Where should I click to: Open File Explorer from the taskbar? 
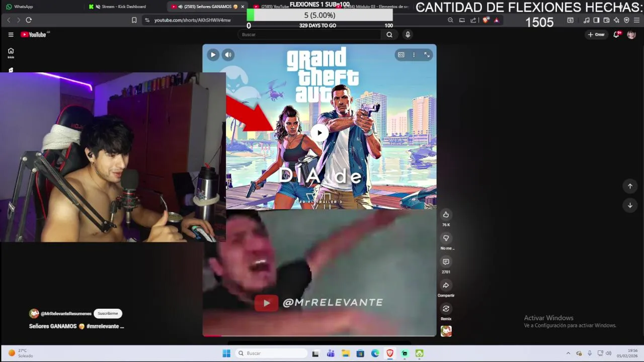[345, 353]
